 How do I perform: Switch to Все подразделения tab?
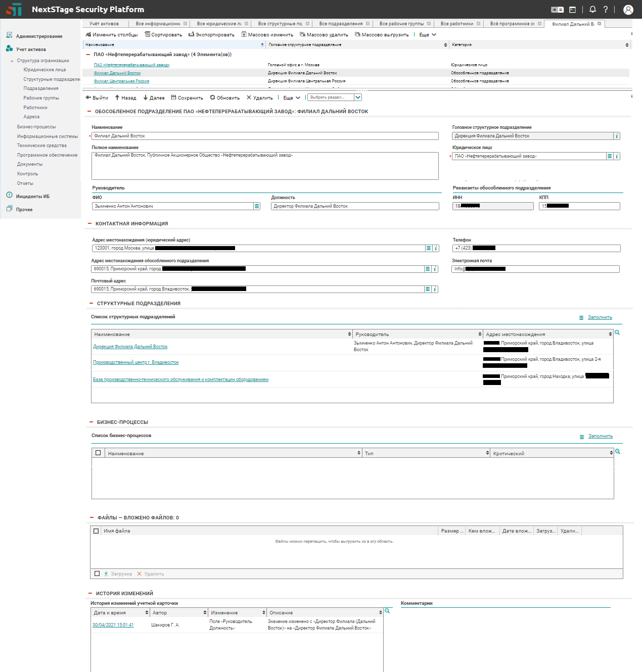[341, 24]
